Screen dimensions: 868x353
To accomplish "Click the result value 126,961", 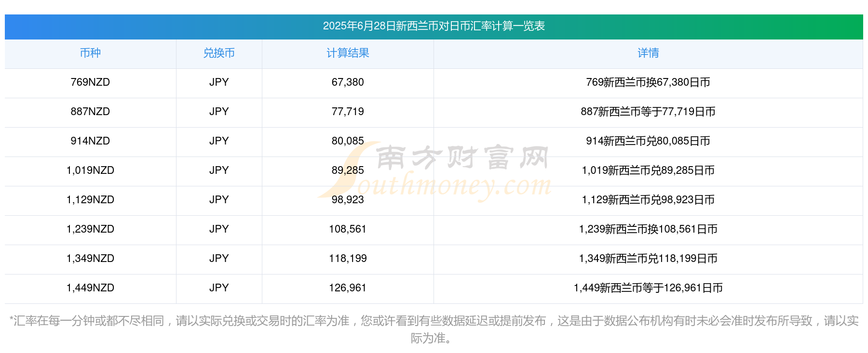I will 348,288.
